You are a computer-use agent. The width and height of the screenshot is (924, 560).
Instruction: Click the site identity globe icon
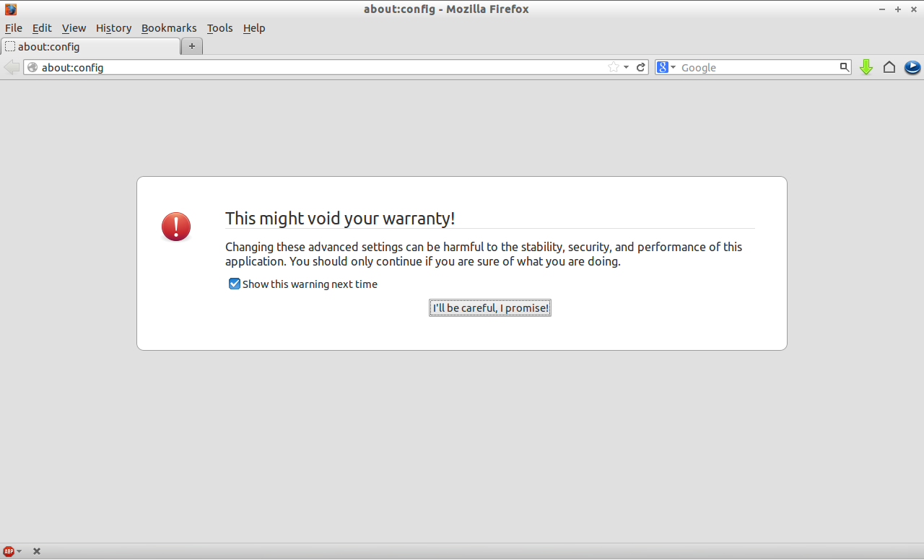[32, 67]
